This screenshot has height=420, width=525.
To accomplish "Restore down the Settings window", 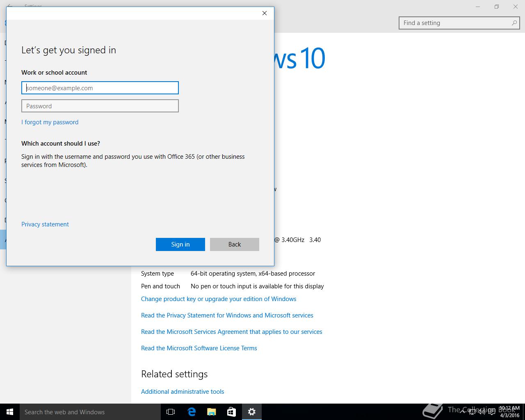I will (497, 7).
